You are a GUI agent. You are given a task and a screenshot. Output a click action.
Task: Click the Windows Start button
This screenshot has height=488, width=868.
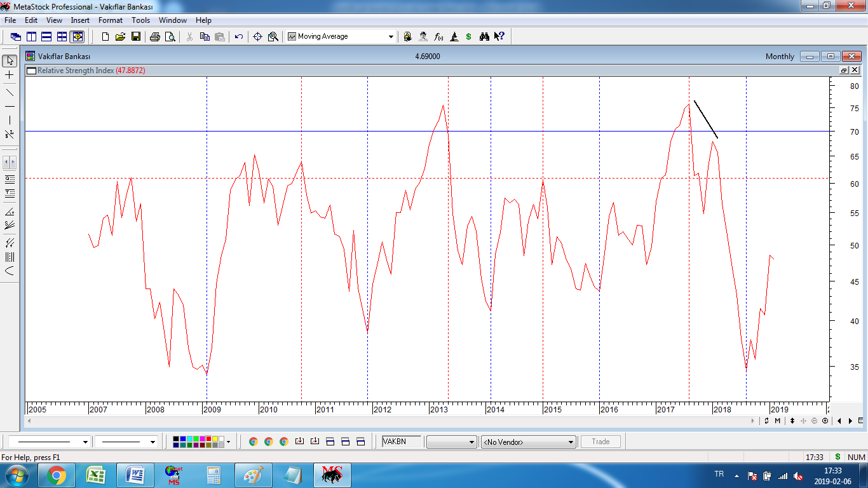[x=17, y=475]
